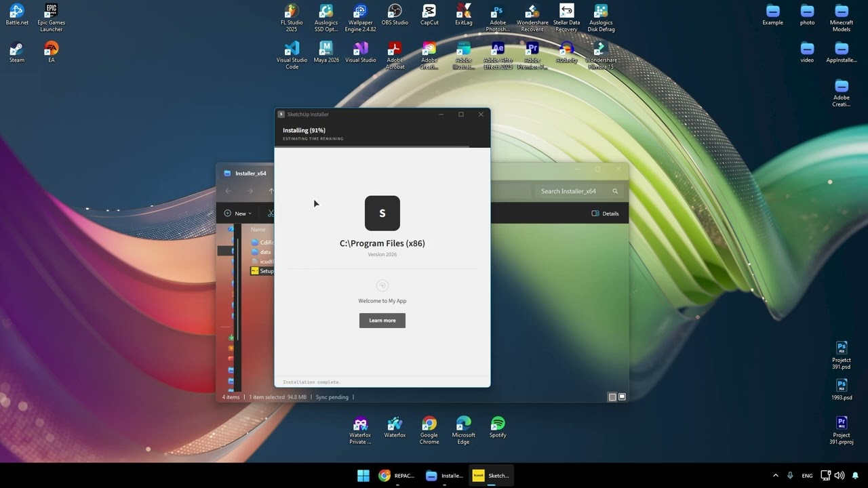
Task: Click the microphone tray icon
Action: coord(790,476)
